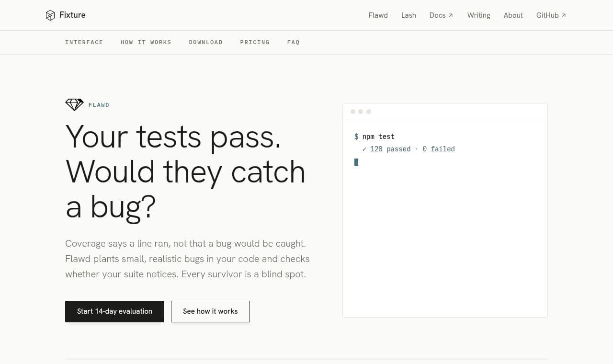Click the external arrow icon beside Docs
Screen dimensions: 613x364
point(451,15)
